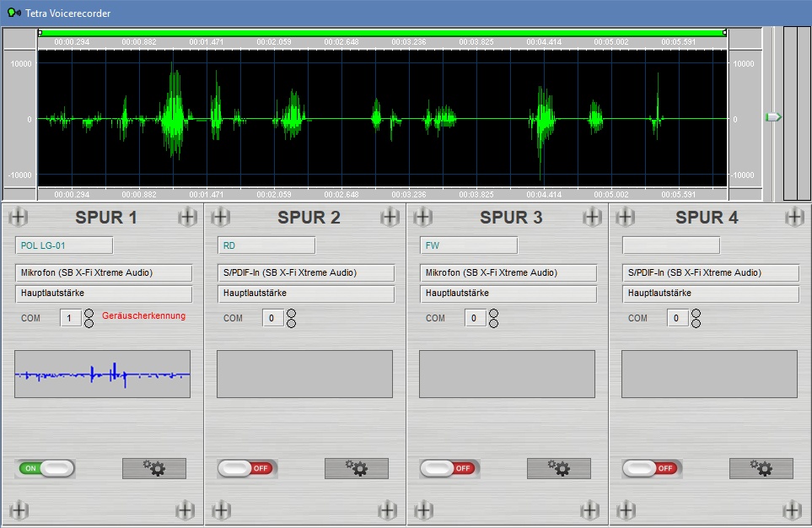The height and width of the screenshot is (528, 812).
Task: Open the SPUR 3 gear settings
Action: coord(559,468)
